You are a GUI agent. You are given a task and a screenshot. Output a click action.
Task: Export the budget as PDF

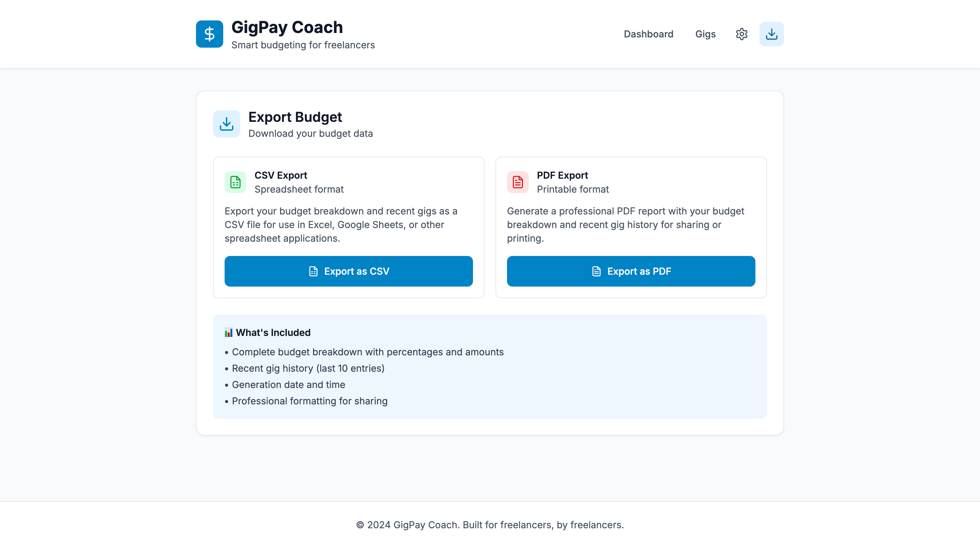click(x=631, y=271)
